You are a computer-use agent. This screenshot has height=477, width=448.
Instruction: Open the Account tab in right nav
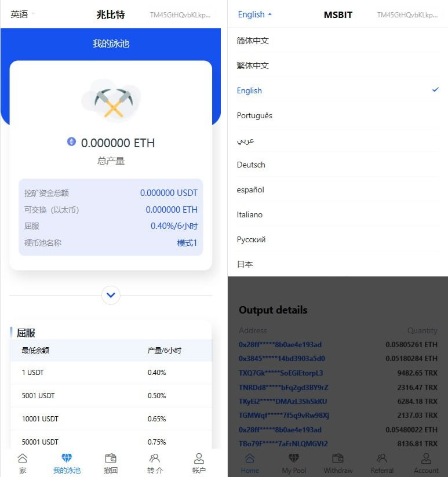(426, 463)
